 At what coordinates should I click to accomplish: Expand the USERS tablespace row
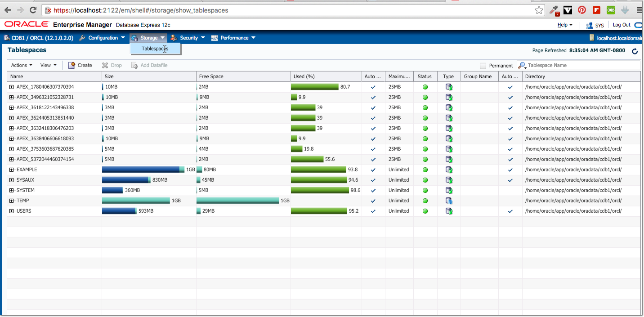click(x=11, y=211)
